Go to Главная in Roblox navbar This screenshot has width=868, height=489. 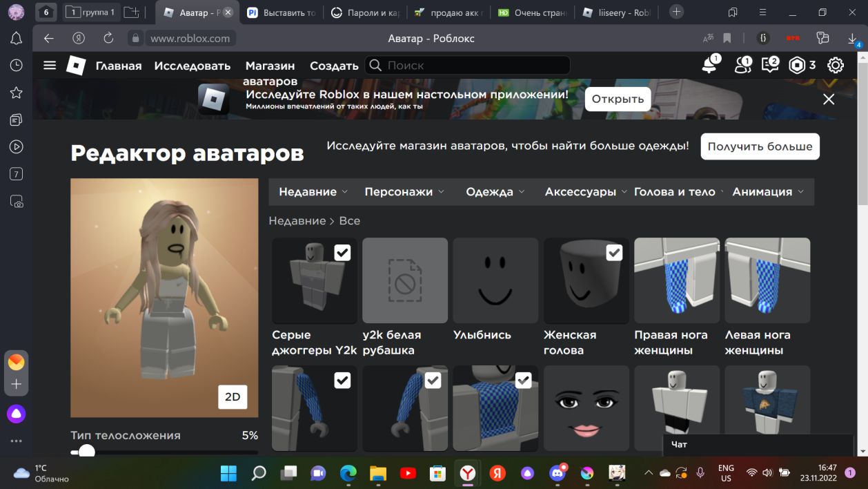(x=119, y=66)
